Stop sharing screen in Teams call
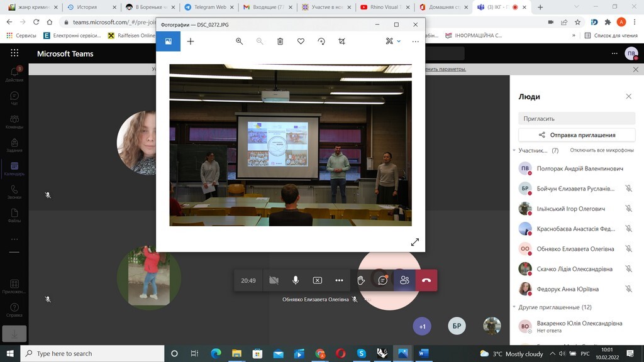This screenshot has width=644, height=362. click(x=317, y=280)
